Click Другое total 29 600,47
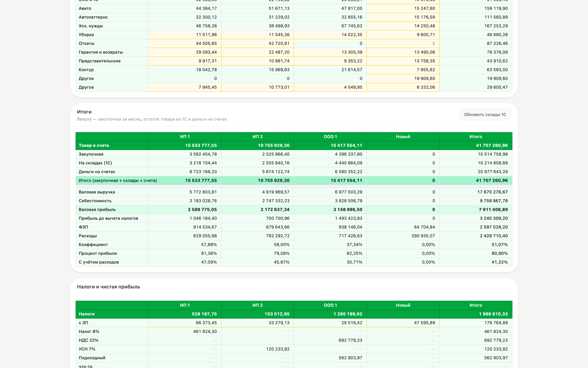588x368 pixels. [497, 87]
